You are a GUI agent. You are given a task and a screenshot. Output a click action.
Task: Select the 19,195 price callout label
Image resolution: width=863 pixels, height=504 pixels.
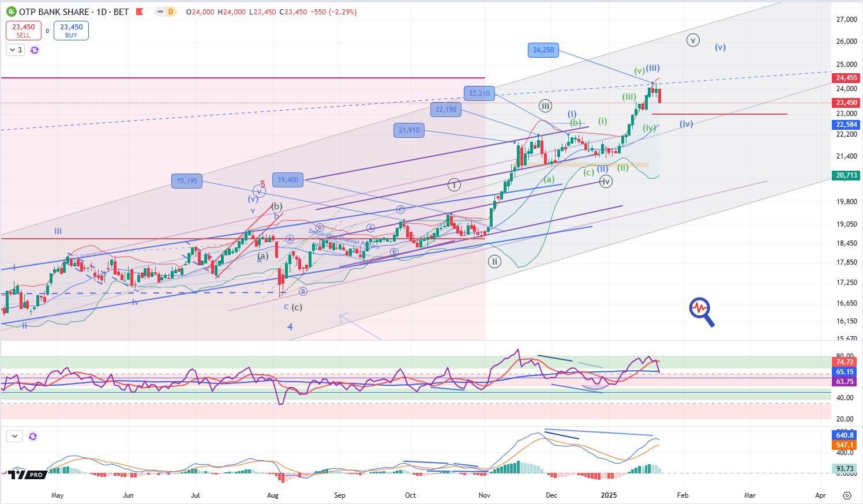187,181
